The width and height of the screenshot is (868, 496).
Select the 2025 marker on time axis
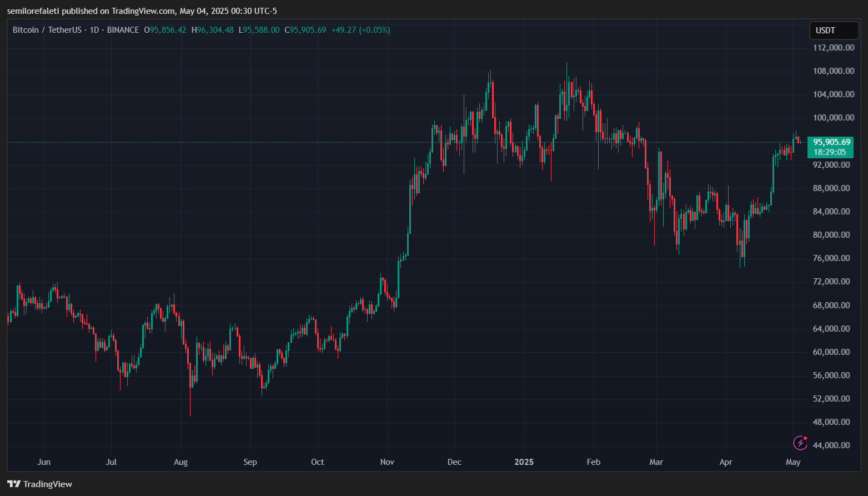(524, 462)
